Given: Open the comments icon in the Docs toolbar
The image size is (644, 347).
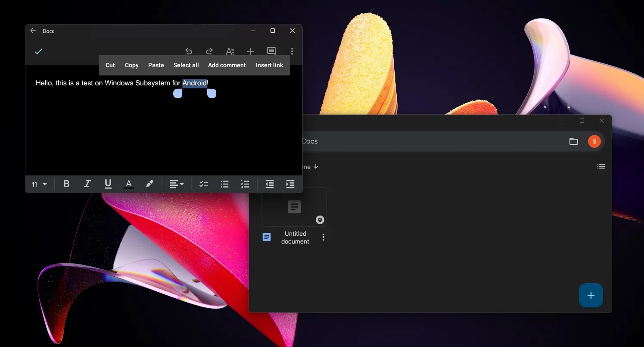Looking at the screenshot, I should [x=271, y=51].
